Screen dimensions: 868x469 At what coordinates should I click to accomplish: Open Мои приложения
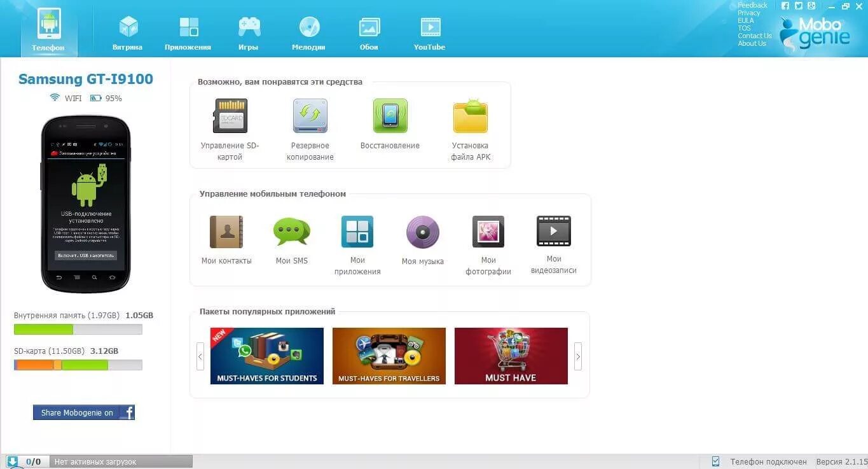tap(357, 246)
